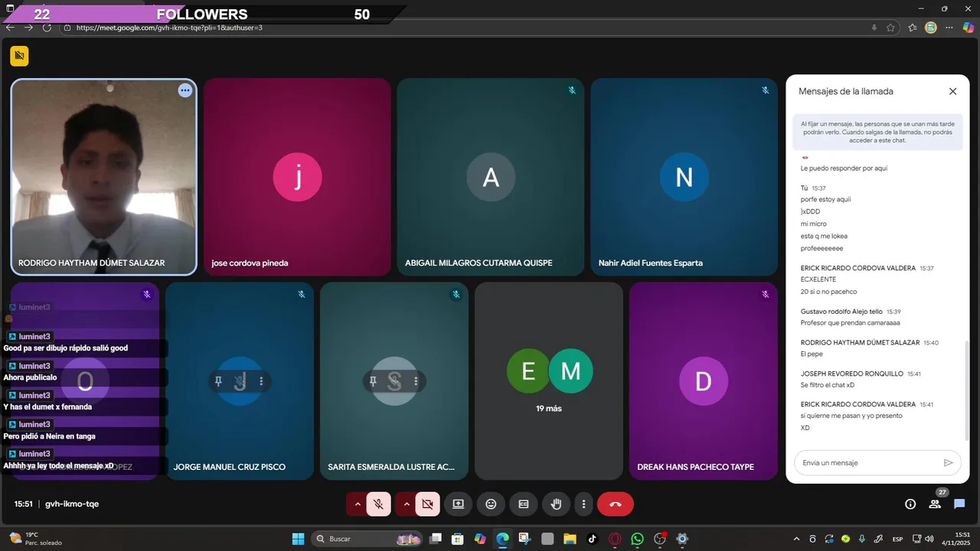The width and height of the screenshot is (980, 551).
Task: Click the yellow camera-blocked indicator icon
Action: (19, 56)
